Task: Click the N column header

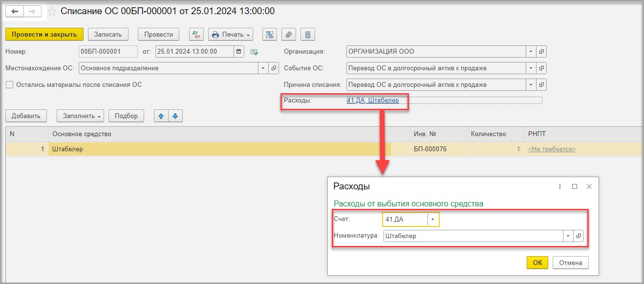Action: (27, 134)
